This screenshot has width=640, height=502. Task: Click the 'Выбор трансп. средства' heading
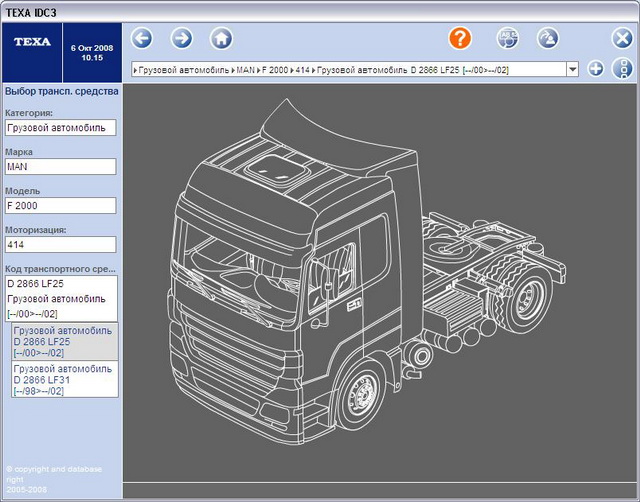(62, 91)
